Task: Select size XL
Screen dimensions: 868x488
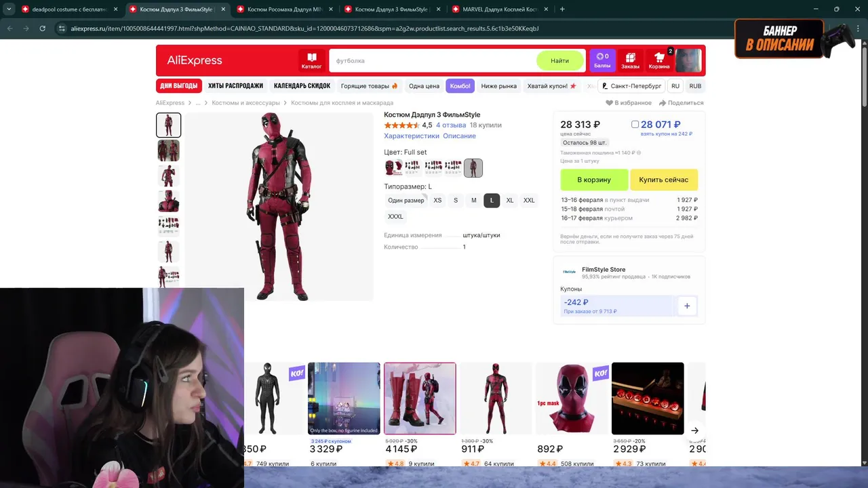Action: 510,201
